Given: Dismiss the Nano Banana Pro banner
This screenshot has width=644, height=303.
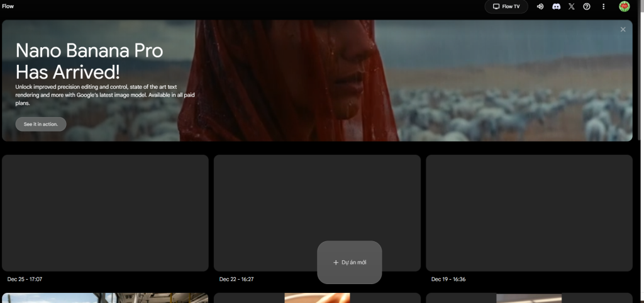Looking at the screenshot, I should coord(623,30).
